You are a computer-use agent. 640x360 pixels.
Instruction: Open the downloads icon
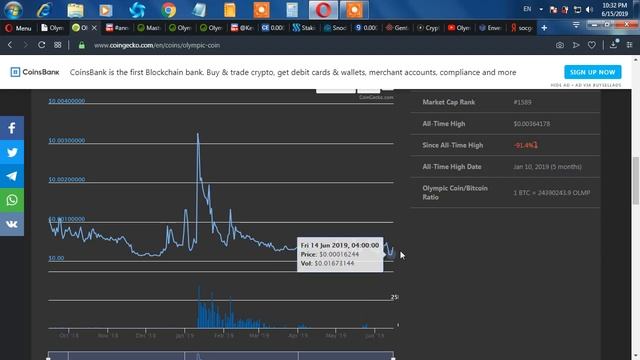613,45
